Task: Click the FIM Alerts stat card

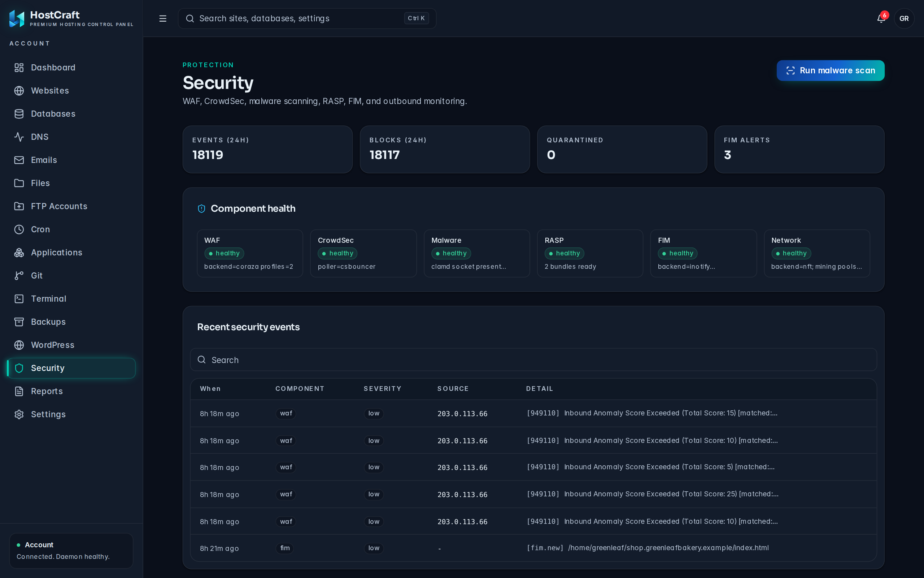Action: pos(799,150)
